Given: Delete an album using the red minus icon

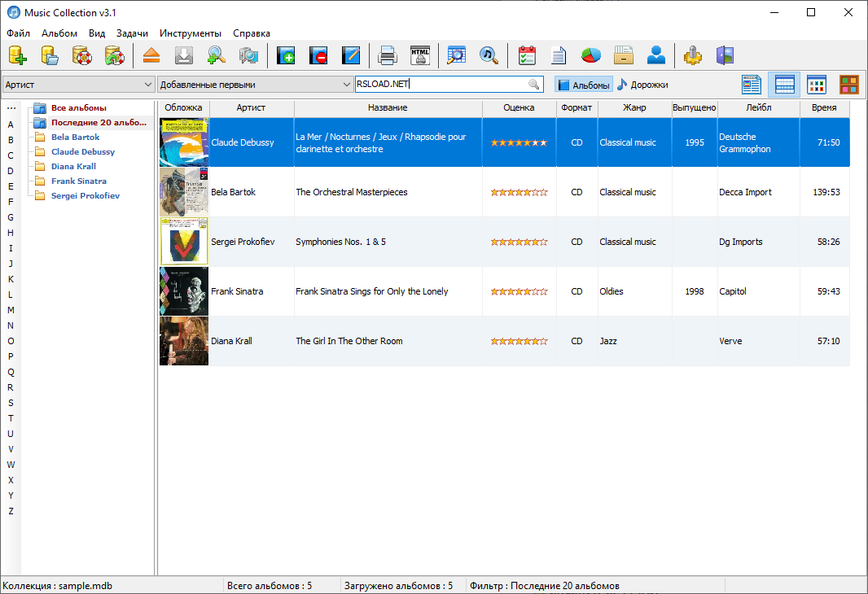Looking at the screenshot, I should (x=318, y=55).
